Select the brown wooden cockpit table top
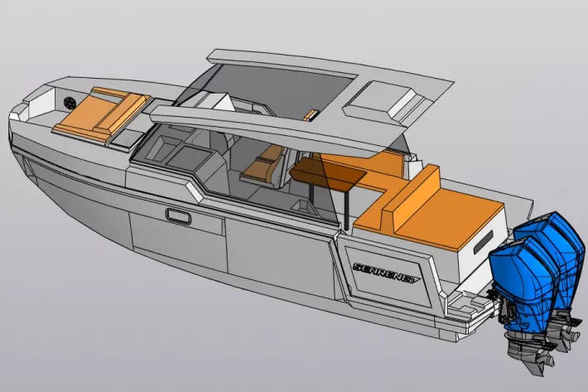Viewport: 588px width, 392px height. pos(328,173)
